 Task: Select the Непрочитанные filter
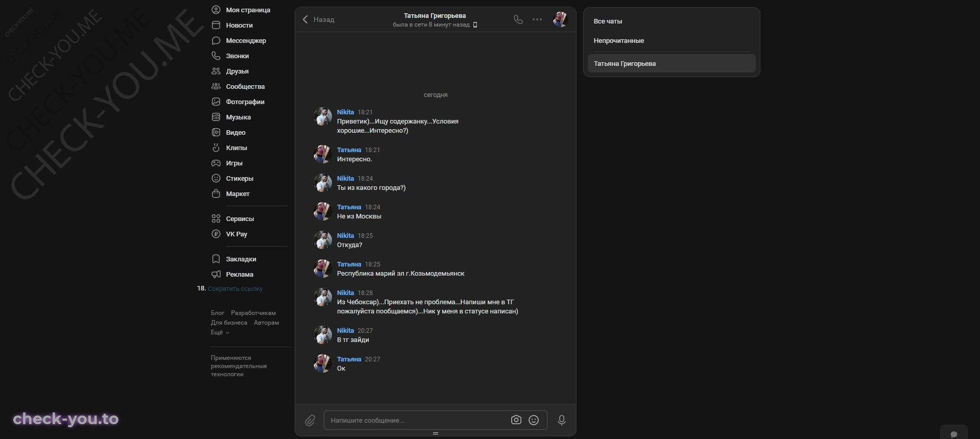click(x=618, y=40)
